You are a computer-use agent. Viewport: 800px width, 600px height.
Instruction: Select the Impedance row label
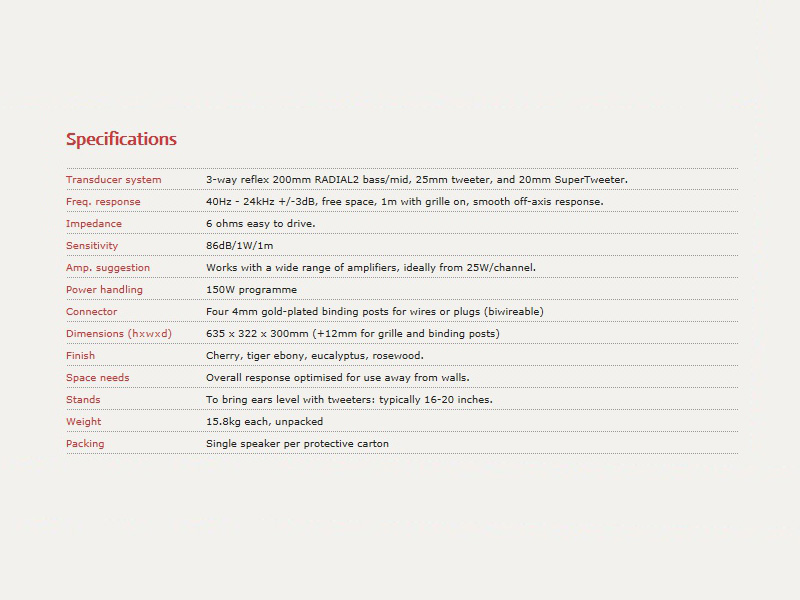click(94, 224)
